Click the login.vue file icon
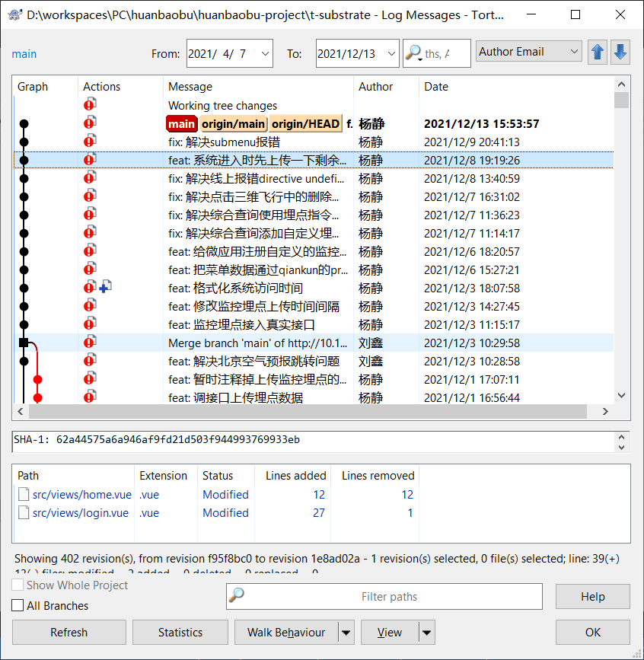Image resolution: width=644 pixels, height=660 pixels. point(24,513)
